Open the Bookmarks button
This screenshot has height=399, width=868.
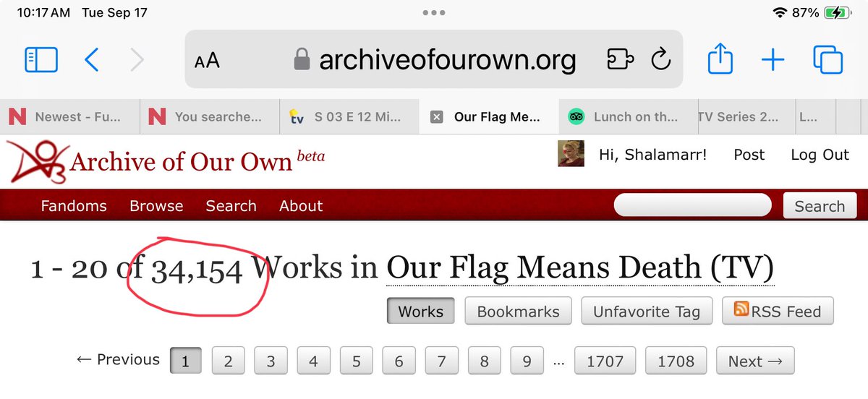[518, 312]
